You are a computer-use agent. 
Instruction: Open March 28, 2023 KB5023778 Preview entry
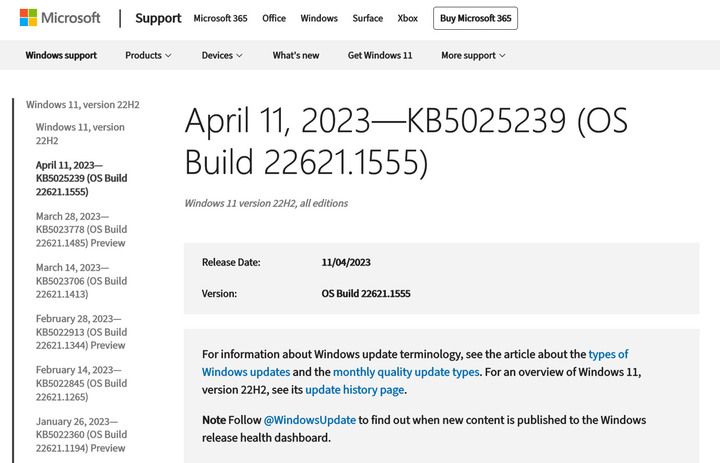[x=82, y=229]
